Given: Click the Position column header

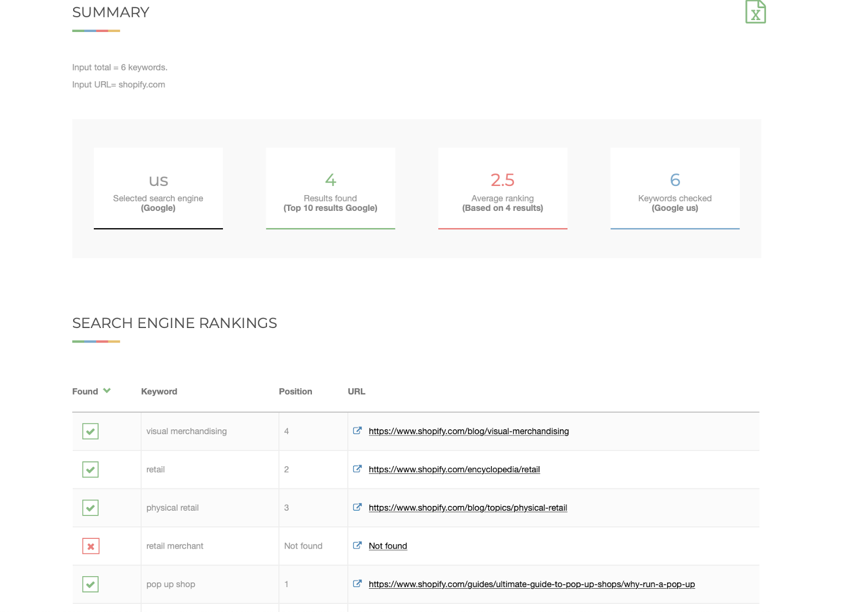Looking at the screenshot, I should 296,391.
